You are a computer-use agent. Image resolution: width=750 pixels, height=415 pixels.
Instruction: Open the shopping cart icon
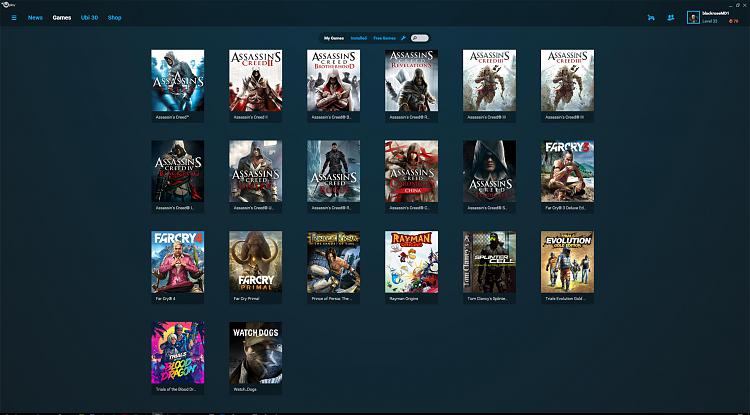(651, 18)
